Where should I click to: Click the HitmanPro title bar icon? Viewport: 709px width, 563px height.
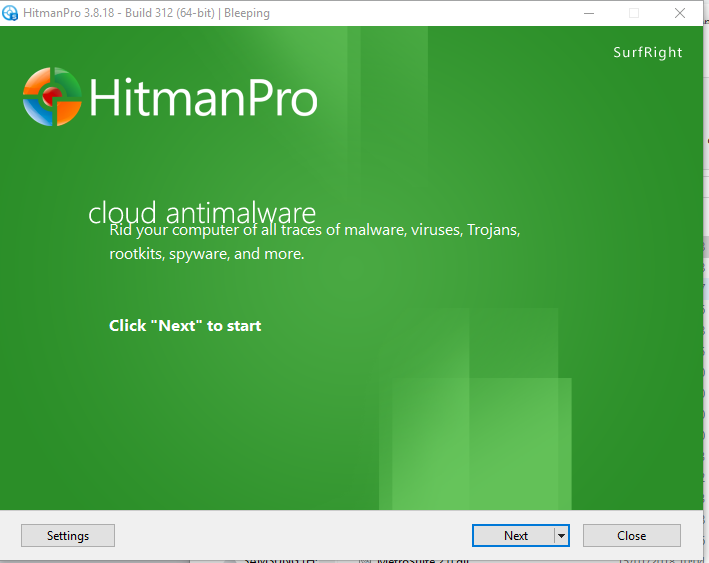click(9, 13)
